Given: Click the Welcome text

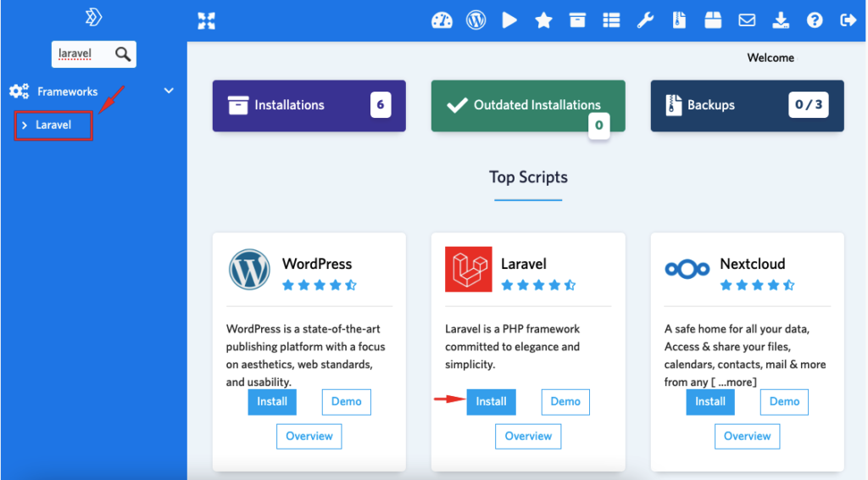Looking at the screenshot, I should [771, 58].
